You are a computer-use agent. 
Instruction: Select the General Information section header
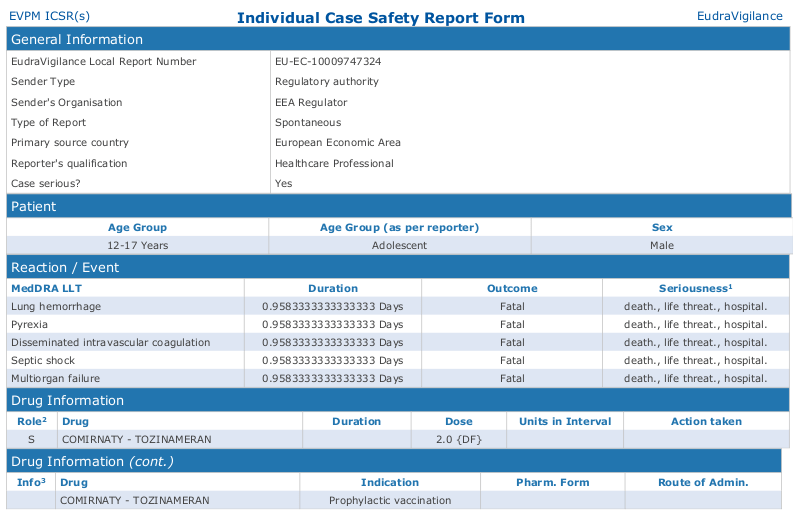pos(76,39)
